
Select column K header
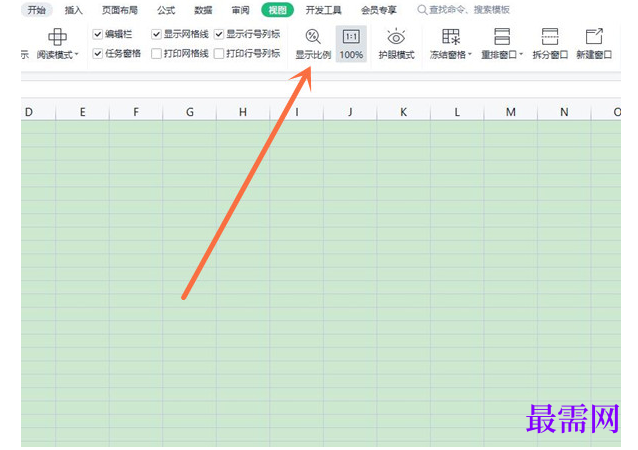(404, 112)
